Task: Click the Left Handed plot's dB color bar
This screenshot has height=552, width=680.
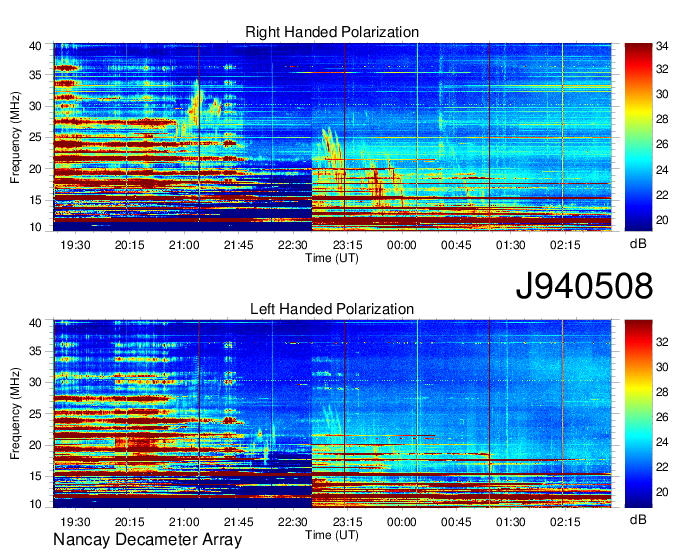Action: tap(638, 414)
